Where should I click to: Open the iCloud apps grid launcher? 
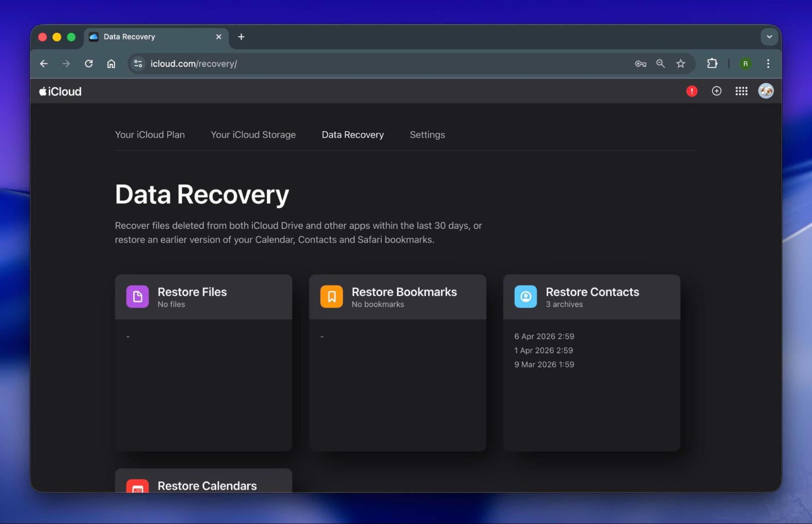pos(741,91)
